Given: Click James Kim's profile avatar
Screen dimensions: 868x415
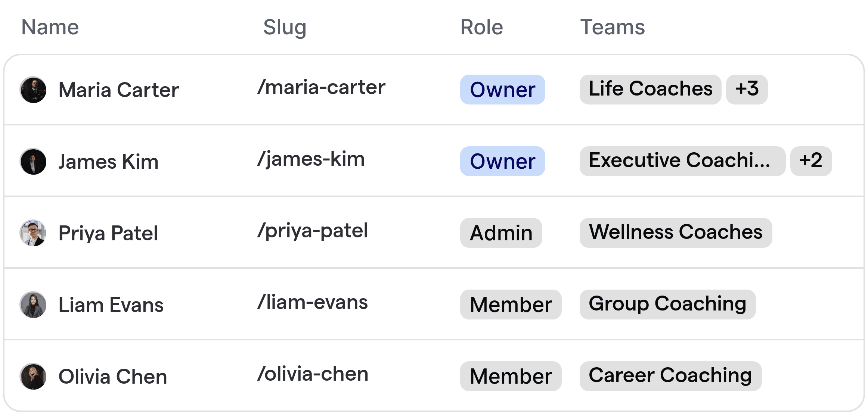Looking at the screenshot, I should coord(33,161).
